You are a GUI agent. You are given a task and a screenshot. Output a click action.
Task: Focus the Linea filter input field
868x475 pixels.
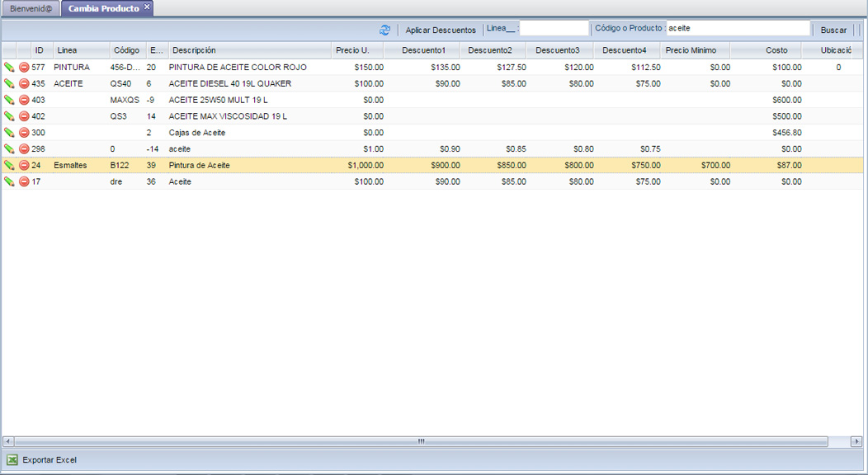(554, 29)
